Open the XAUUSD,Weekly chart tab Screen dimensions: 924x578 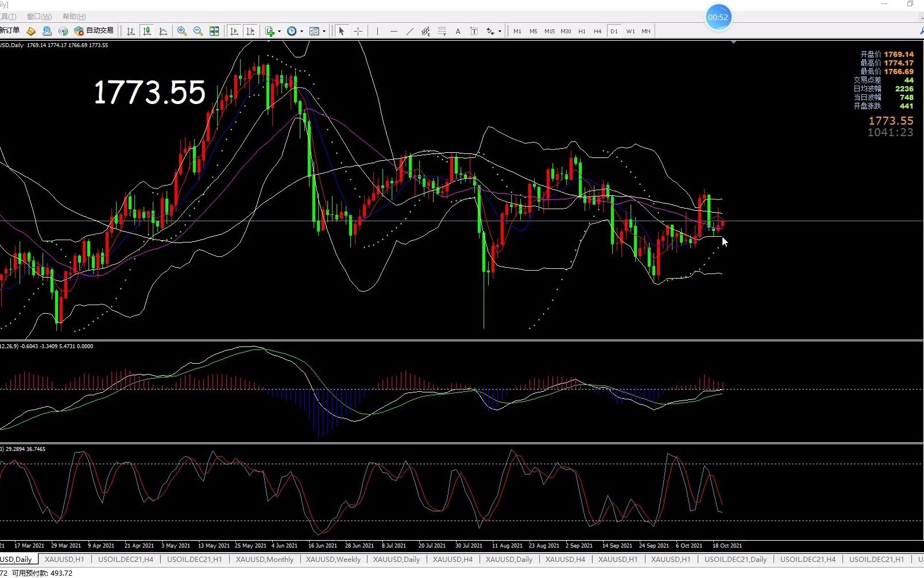[x=333, y=559]
